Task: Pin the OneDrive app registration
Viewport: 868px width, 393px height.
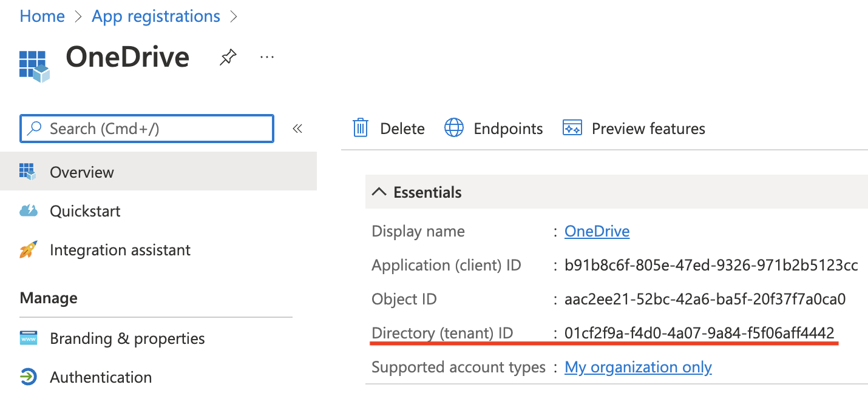Action: click(228, 56)
